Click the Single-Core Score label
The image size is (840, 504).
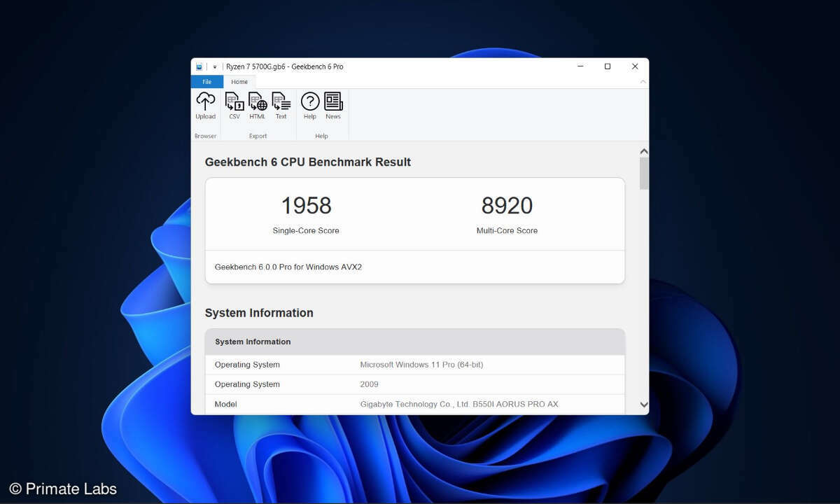click(306, 230)
